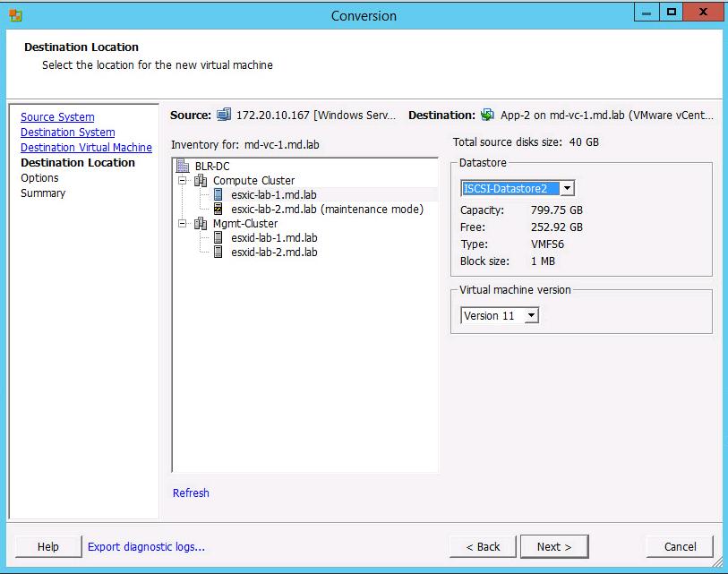Click the Inventory for: md-vc-1.md.lab label

point(245,144)
